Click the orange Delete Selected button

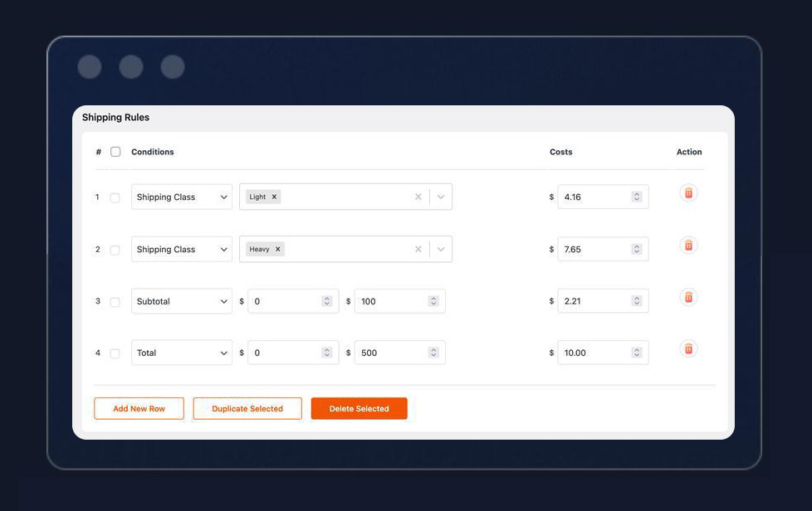click(359, 409)
